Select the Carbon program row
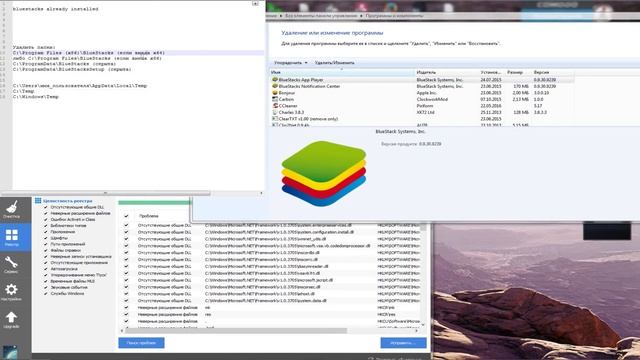The height and width of the screenshot is (360, 640). (x=422, y=99)
